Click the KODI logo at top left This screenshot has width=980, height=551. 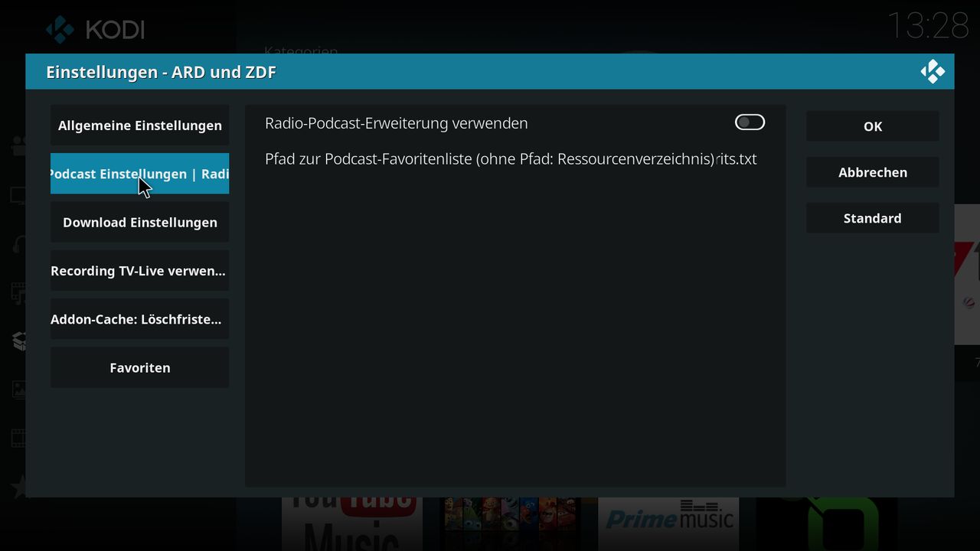click(x=95, y=29)
